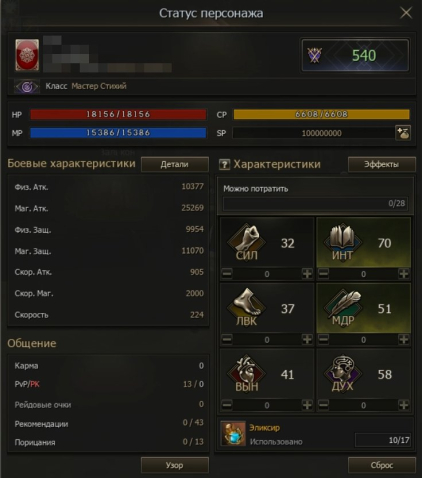Increase ДУХ with the plus button
Screen dimensions: 422x478
[404, 405]
